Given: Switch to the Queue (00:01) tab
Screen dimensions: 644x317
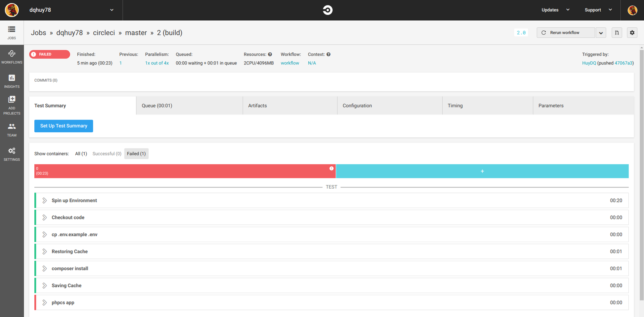Looking at the screenshot, I should [190, 105].
